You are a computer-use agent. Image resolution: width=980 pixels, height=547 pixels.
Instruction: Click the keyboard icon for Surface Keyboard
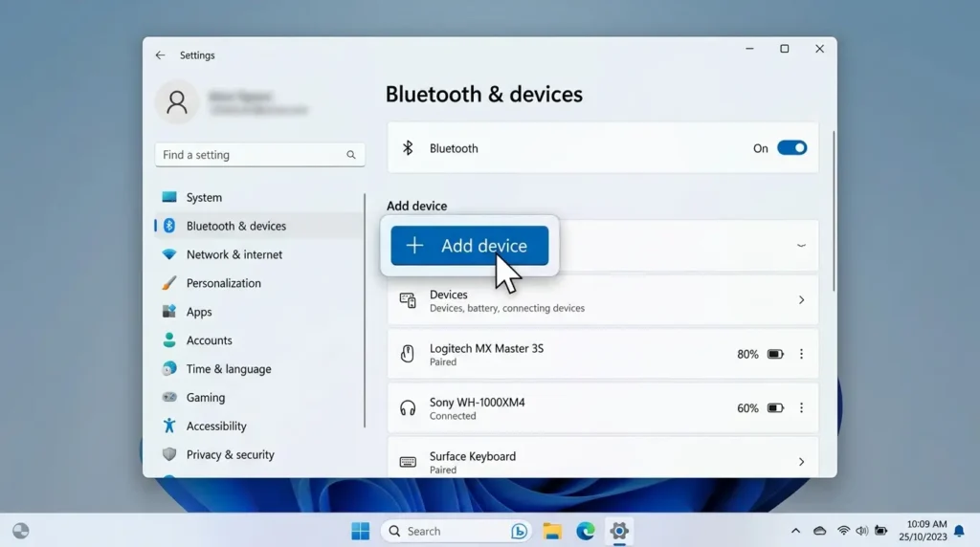[x=408, y=462]
